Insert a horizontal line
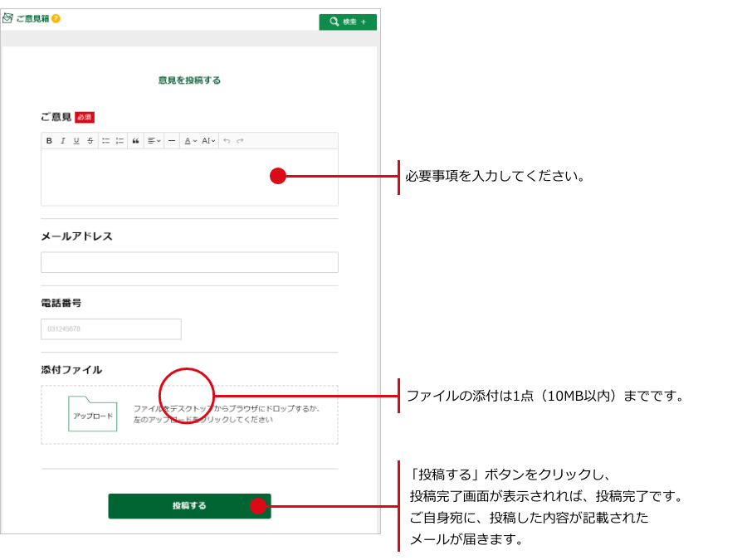The height and width of the screenshot is (560, 747). point(172,141)
